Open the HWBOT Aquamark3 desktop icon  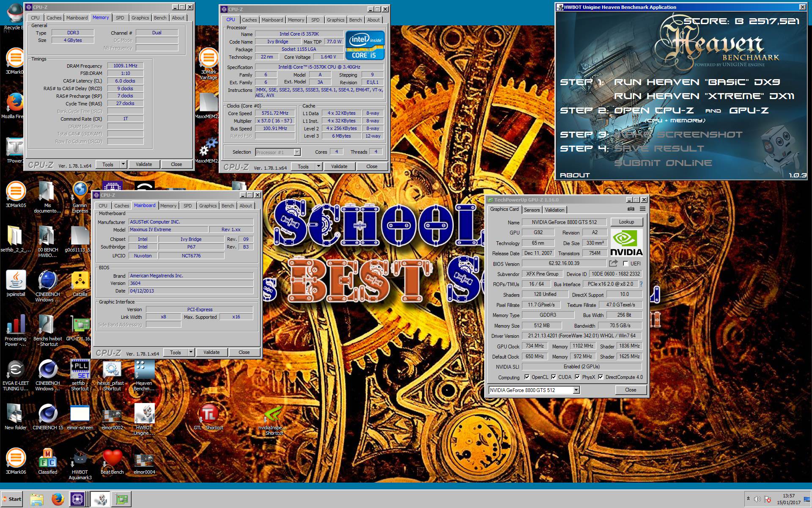point(80,464)
